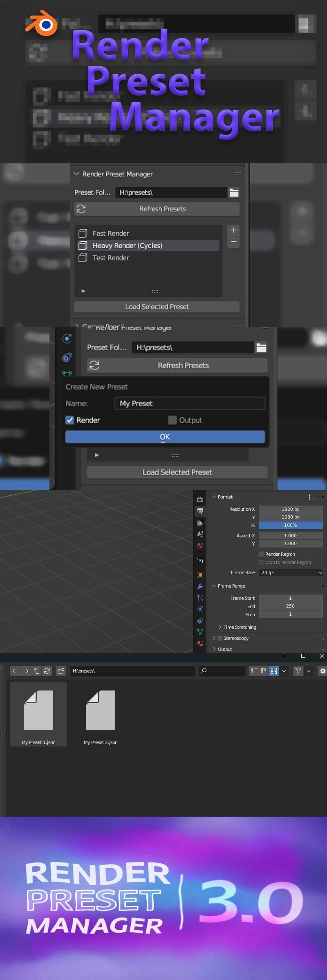This screenshot has width=327, height=980.
Task: Open the Scene properties tab icon
Action: 200,534
